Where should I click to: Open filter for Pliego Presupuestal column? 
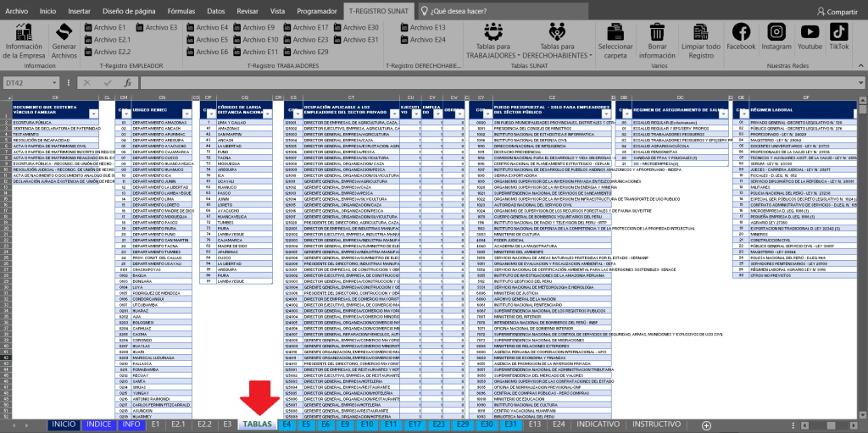pos(606,113)
